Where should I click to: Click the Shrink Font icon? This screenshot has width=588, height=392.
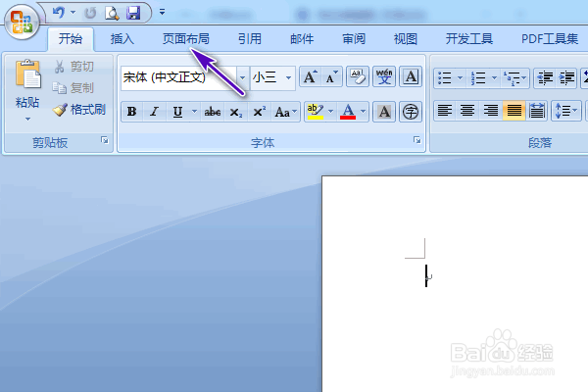coord(331,76)
